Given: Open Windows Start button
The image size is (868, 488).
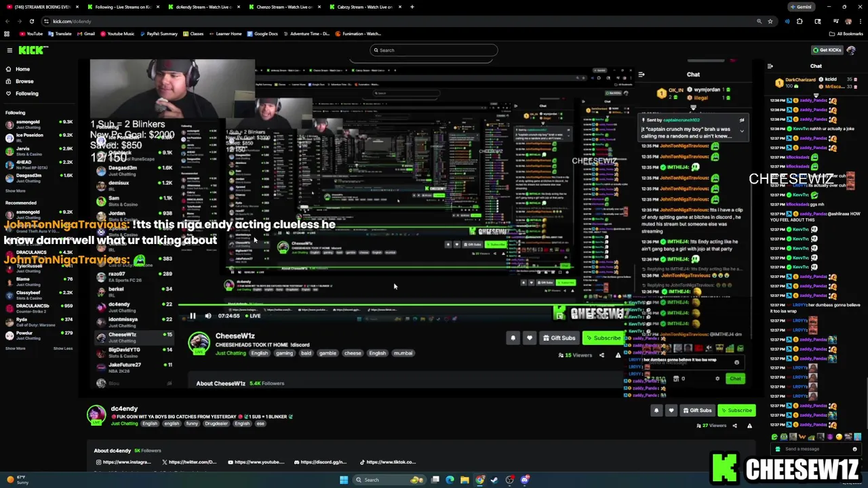Looking at the screenshot, I should 344,480.
